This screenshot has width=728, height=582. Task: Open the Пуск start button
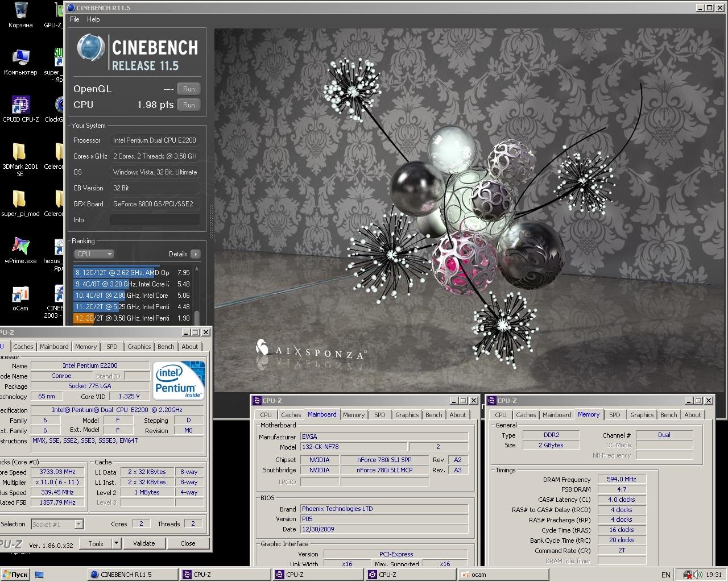(x=15, y=575)
